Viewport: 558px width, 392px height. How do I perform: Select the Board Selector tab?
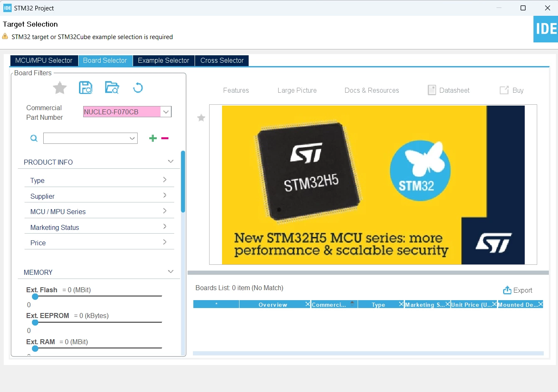click(105, 61)
